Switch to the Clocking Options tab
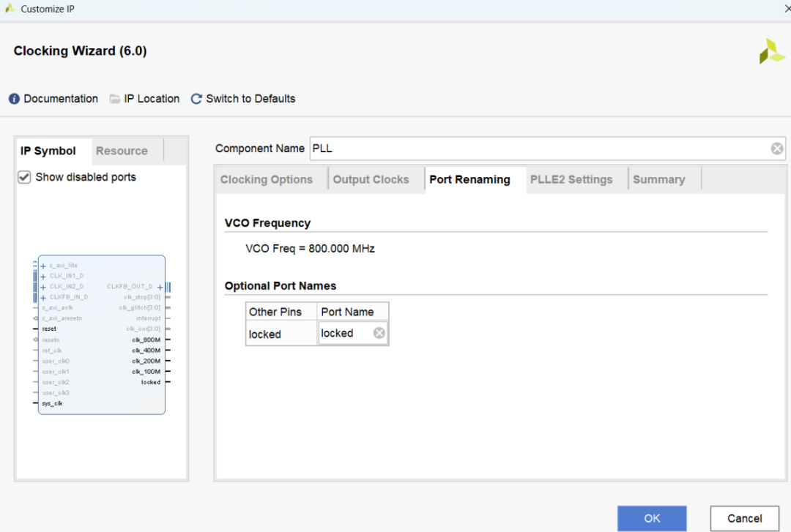The image size is (791, 532). 267,179
